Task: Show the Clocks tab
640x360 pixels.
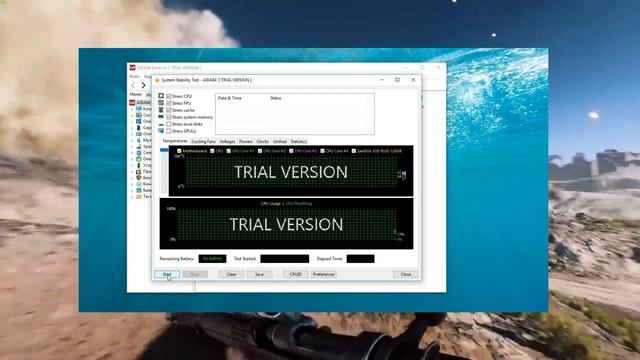Action: [x=263, y=141]
